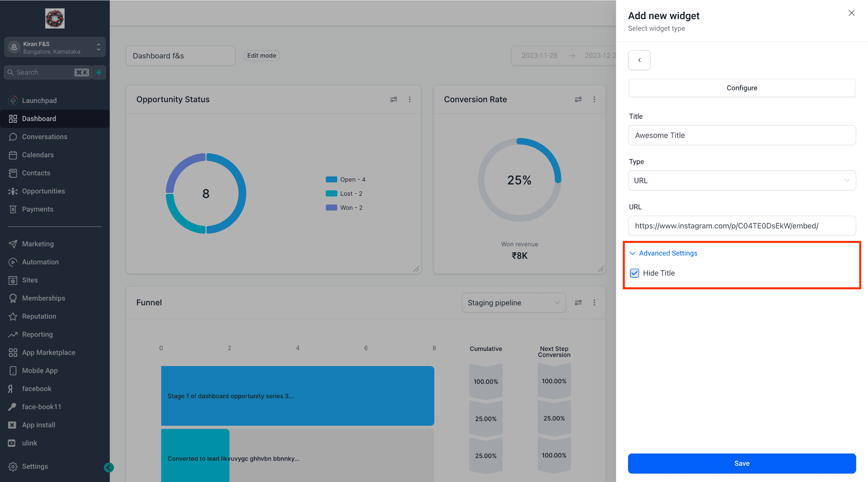
Task: Collapse sidebar with green arrow button
Action: [x=109, y=467]
